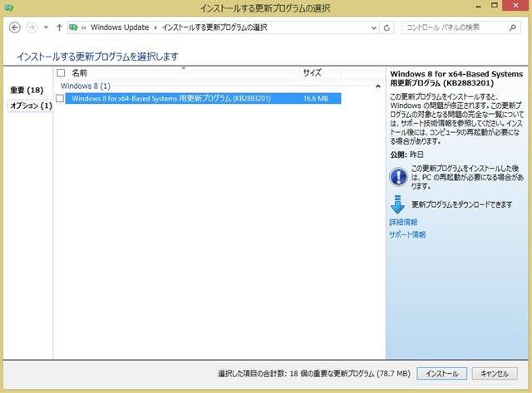532x393 pixels.
Task: Click the Windows 8 (1) group label
Action: coord(86,86)
